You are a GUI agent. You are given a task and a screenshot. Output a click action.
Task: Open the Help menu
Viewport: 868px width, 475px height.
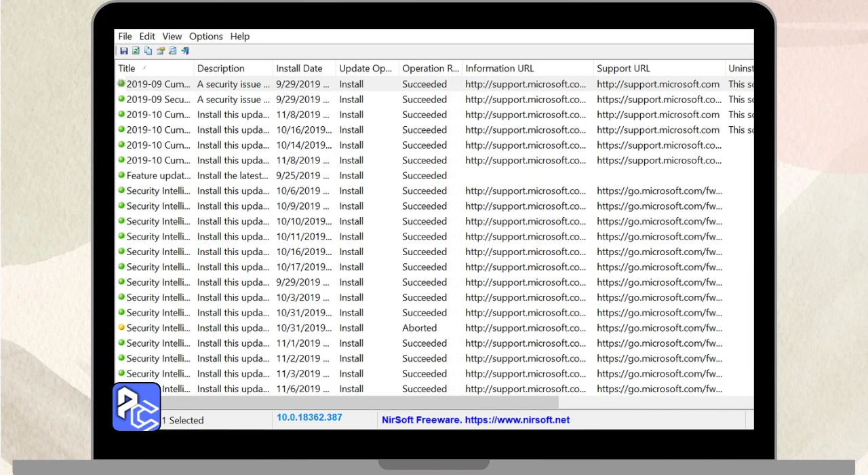(x=240, y=37)
